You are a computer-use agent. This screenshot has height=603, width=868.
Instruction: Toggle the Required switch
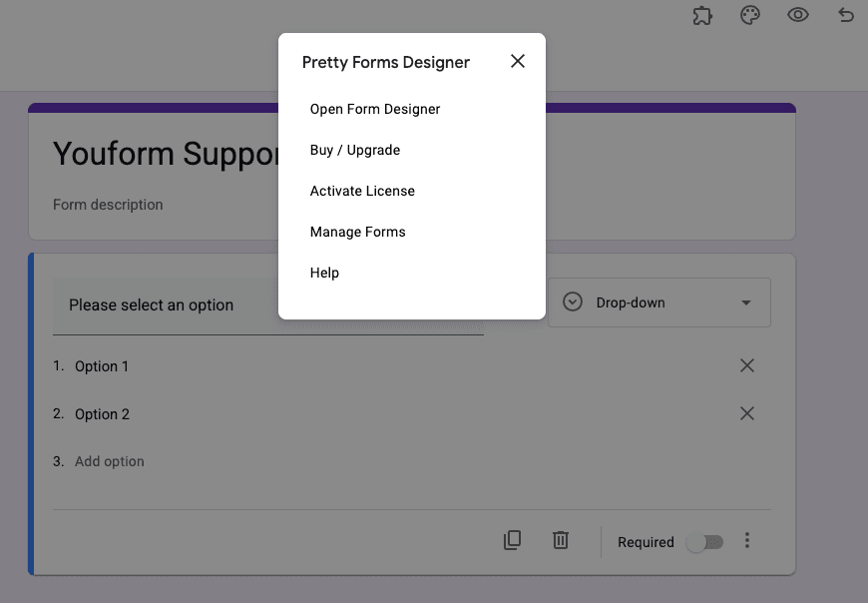coord(704,542)
